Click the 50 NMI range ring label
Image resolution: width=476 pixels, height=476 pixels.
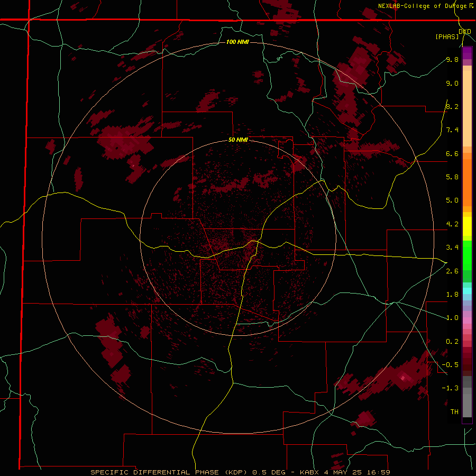238,140
